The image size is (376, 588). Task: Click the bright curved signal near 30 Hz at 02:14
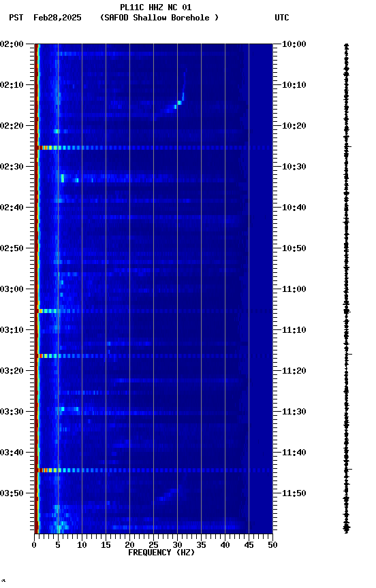coord(179,103)
